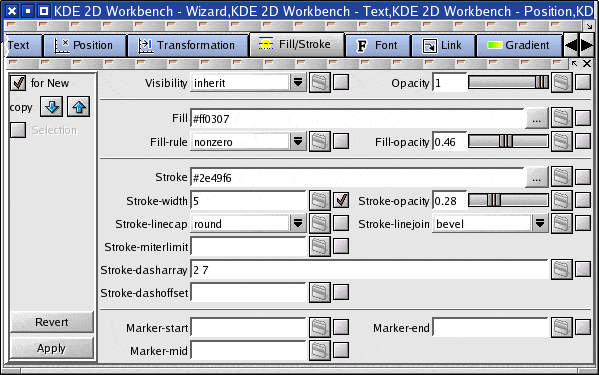Click the eraser icon next to Visibility
Screen dimensions: 599x375
pyautogui.click(x=320, y=82)
